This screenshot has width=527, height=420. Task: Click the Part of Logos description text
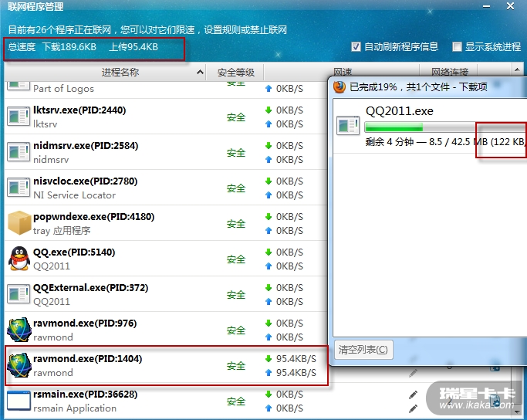pos(63,89)
